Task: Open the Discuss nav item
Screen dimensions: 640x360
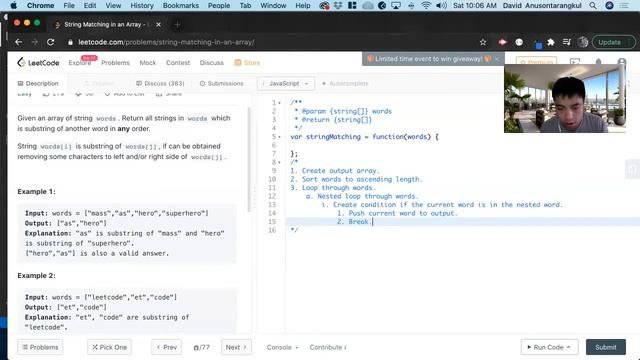Action: pos(211,62)
